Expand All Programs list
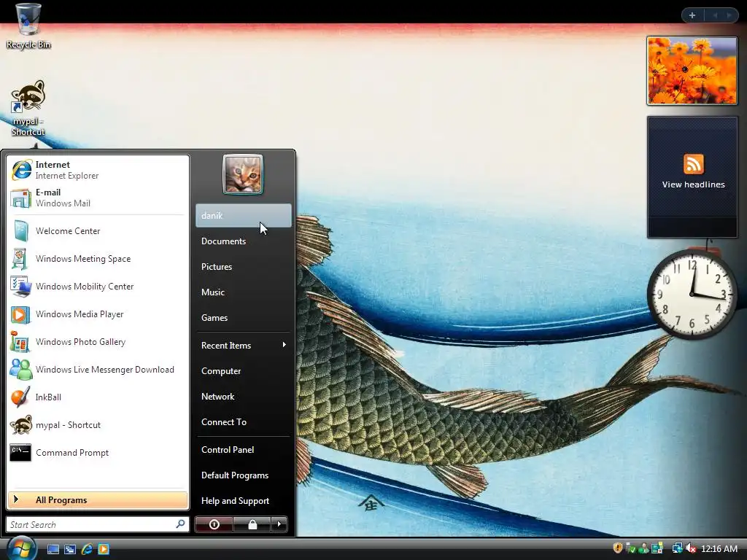The width and height of the screenshot is (747, 560). tap(98, 500)
